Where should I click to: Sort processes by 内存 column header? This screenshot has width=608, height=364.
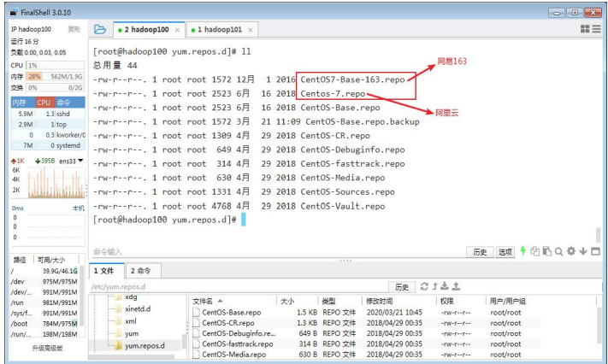click(x=23, y=103)
